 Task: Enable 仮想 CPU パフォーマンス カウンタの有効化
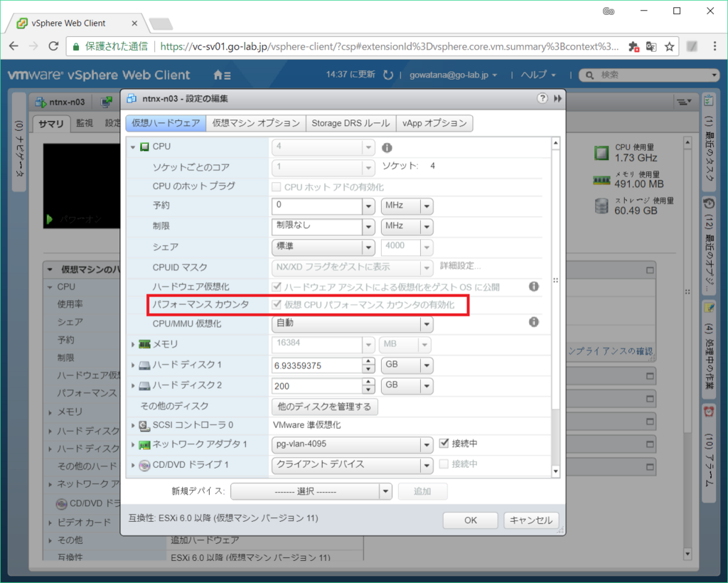[277, 306]
